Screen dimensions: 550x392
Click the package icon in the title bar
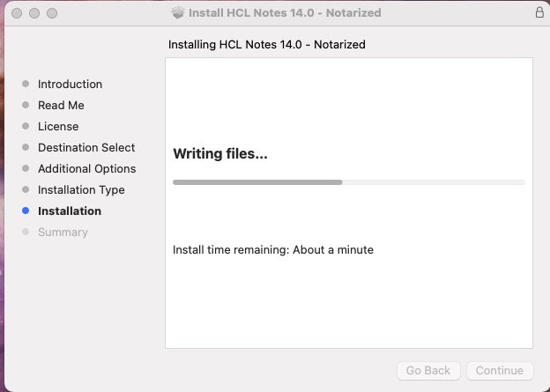178,13
